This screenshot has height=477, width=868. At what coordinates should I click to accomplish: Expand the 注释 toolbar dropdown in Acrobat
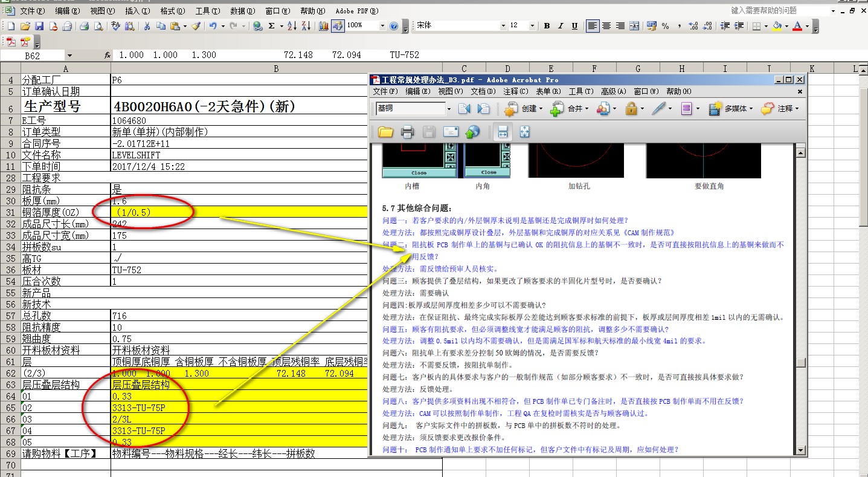[797, 109]
